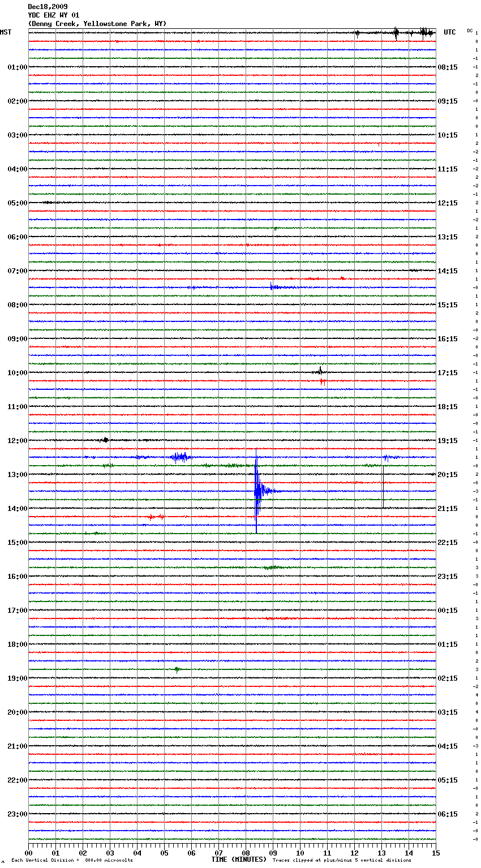The height and width of the screenshot is (868, 481).
Task: Click minute tick 00 on the bottom axis
Action: [x=29, y=853]
